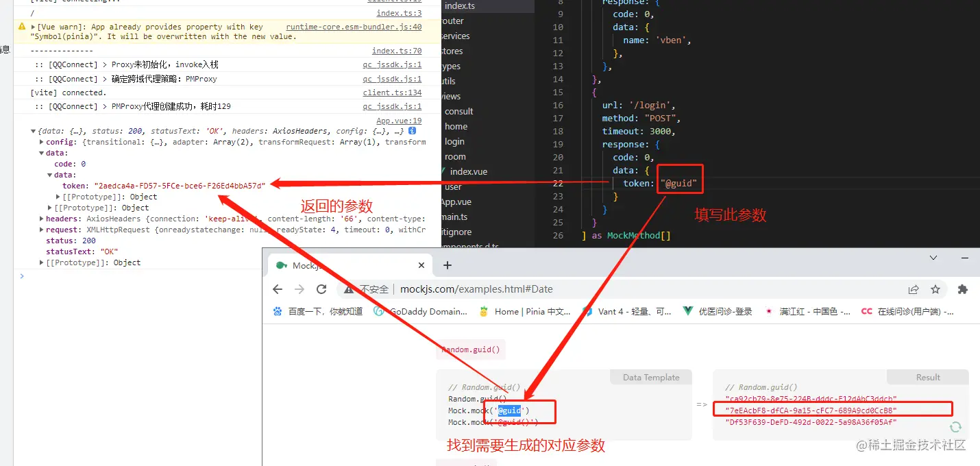Open the browser tab search chevron

(x=933, y=258)
